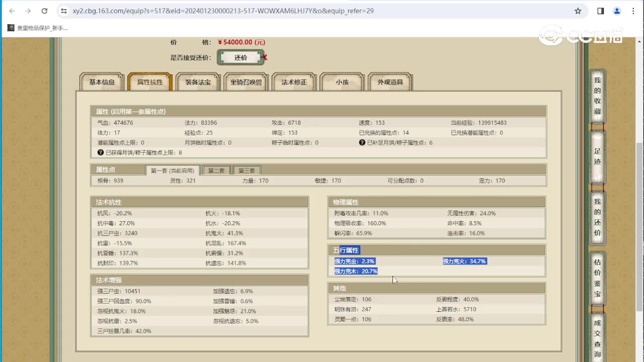Click the 灵犀一点: 106 entry

352,319
